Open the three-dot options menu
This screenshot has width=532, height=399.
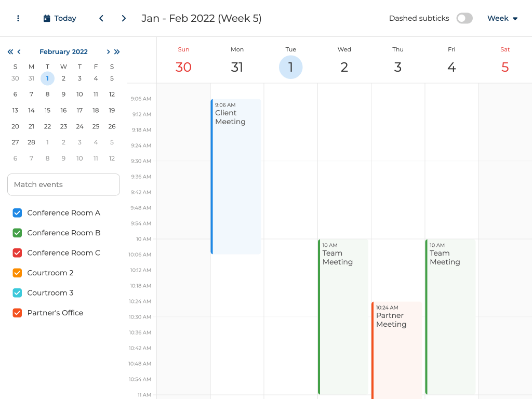[x=18, y=18]
